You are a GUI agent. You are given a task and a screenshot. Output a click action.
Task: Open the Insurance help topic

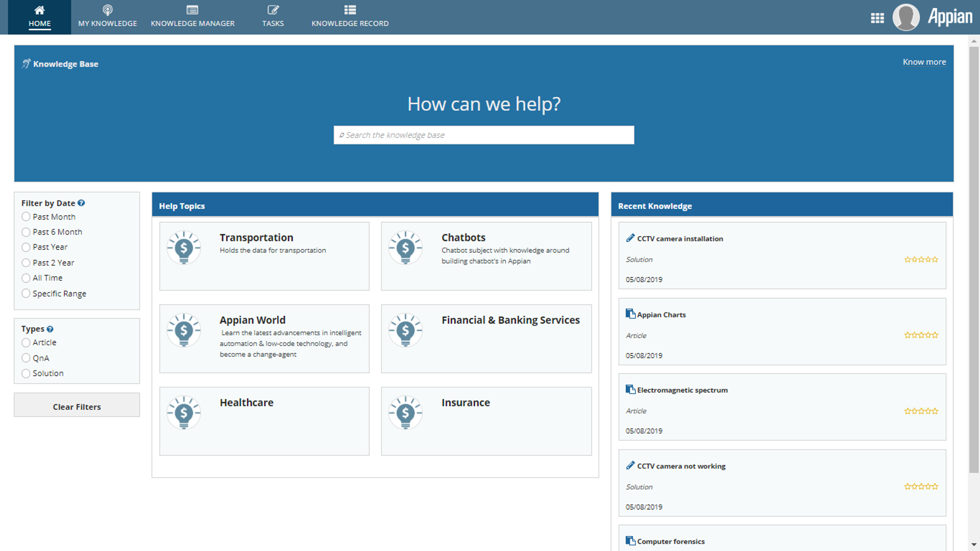(486, 421)
